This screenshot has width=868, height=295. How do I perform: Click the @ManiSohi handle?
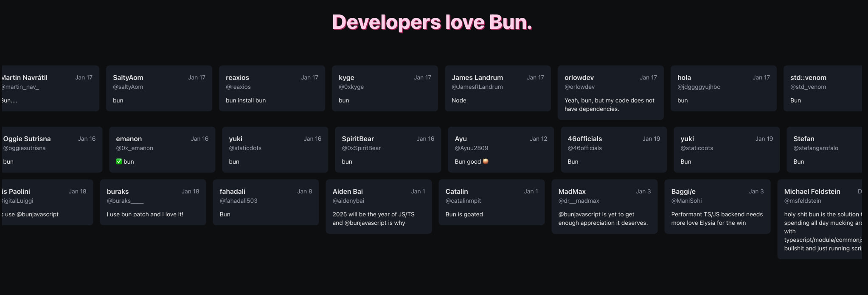686,201
